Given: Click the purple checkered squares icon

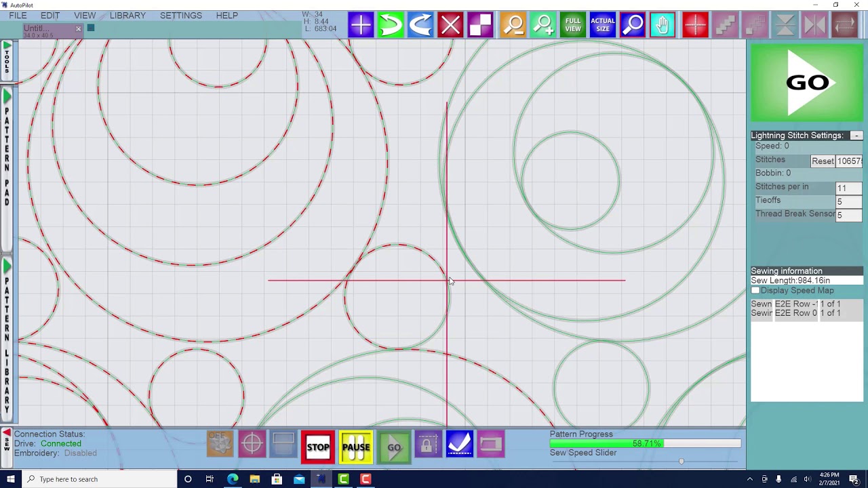Looking at the screenshot, I should coord(480,26).
